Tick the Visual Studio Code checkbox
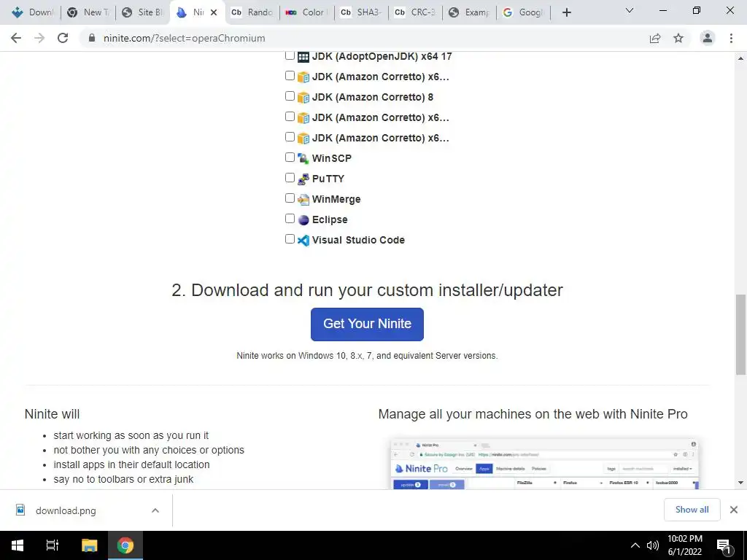Viewport: 747px width, 560px height. tap(290, 239)
